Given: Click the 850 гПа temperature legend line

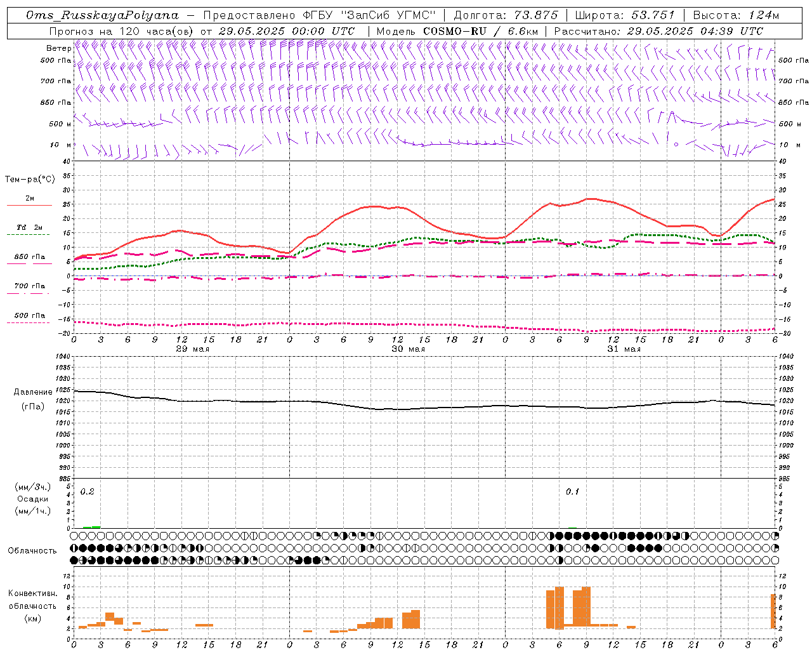Looking at the screenshot, I should (x=29, y=263).
